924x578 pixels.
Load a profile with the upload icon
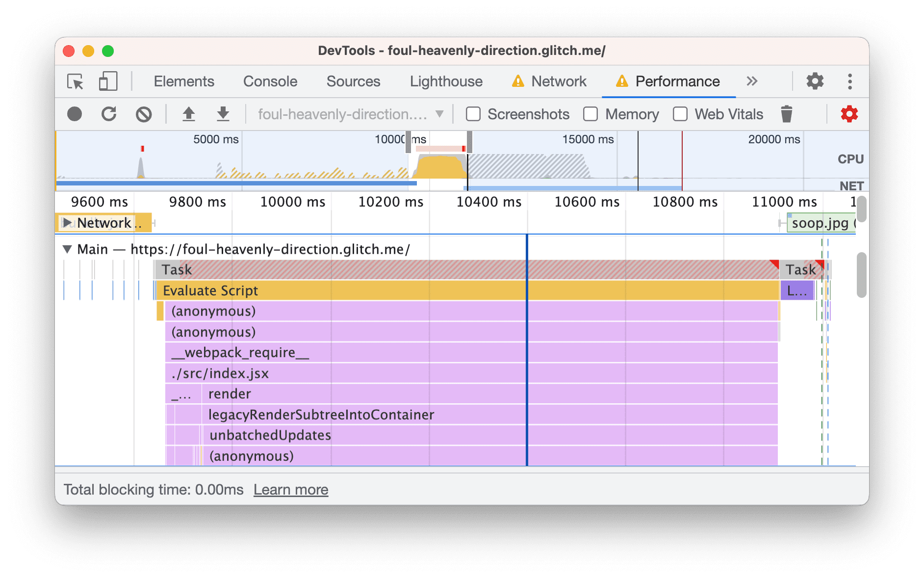point(189,114)
